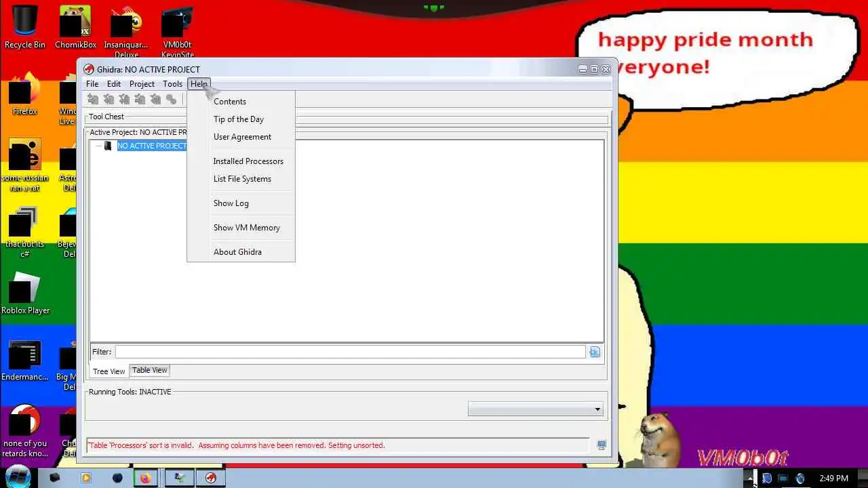Launch ChomikBox from the desktop
This screenshot has height=488, width=868.
[75, 27]
